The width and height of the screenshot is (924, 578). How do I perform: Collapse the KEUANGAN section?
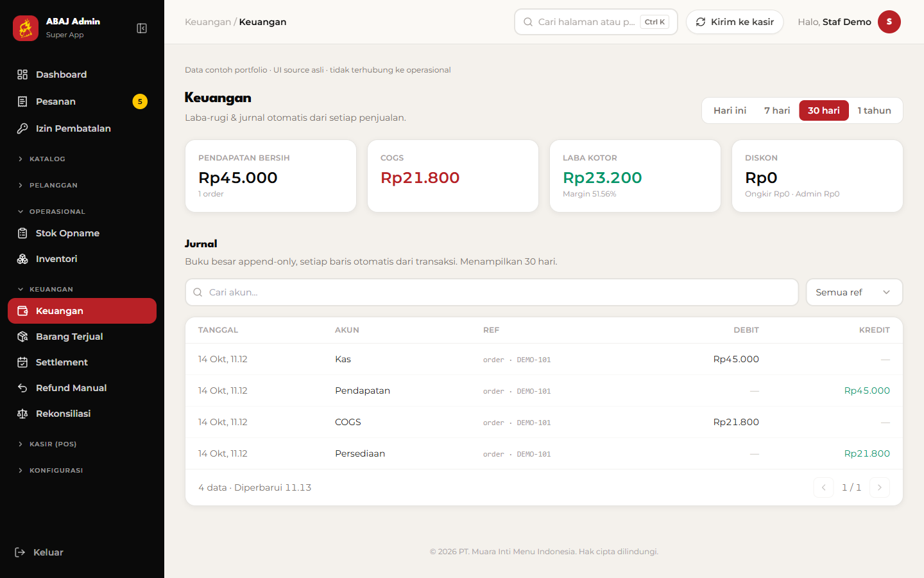pos(82,289)
